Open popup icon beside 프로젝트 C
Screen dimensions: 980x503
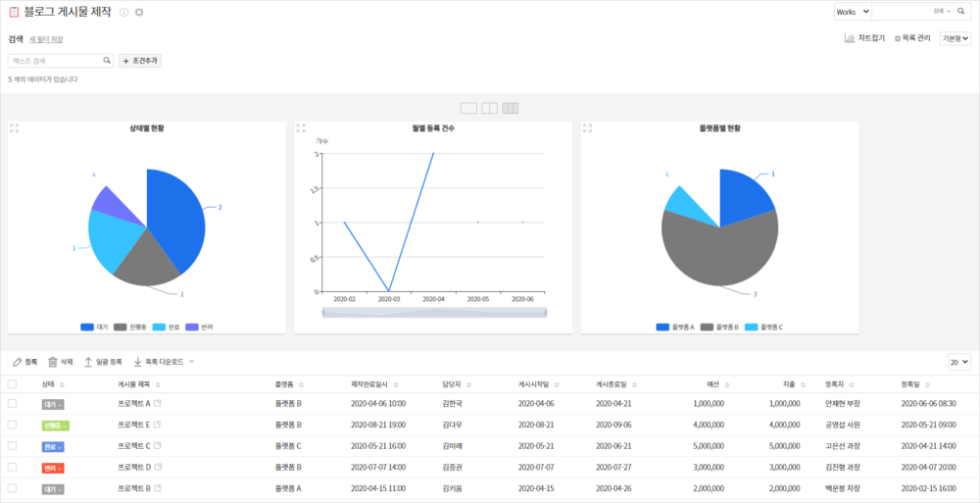pos(158,446)
